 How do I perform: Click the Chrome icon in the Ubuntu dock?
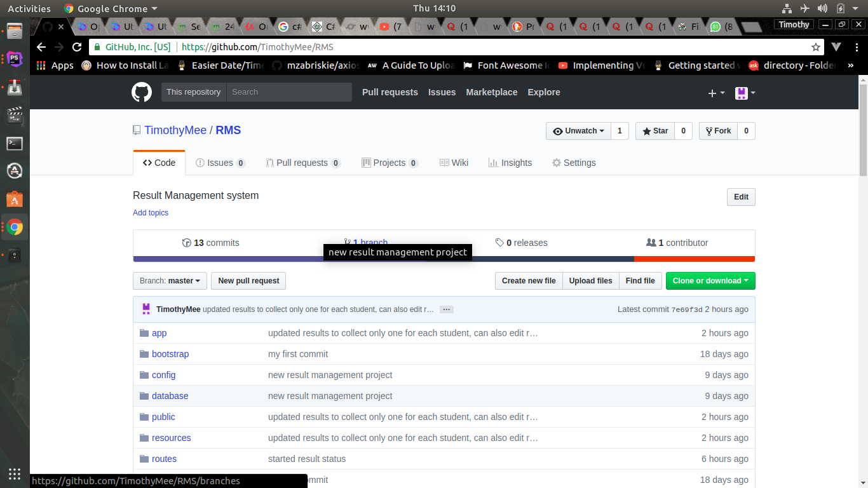(13, 227)
